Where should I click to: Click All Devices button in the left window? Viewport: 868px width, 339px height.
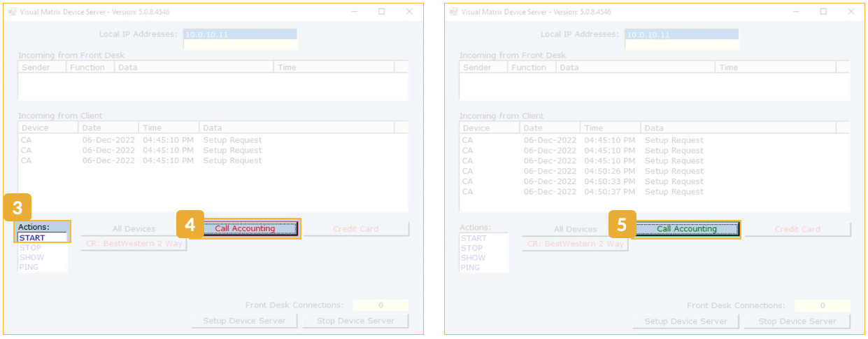pos(134,229)
